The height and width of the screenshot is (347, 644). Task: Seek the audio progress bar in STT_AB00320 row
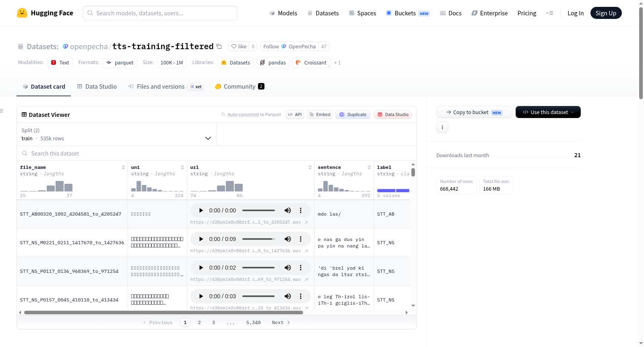point(258,210)
